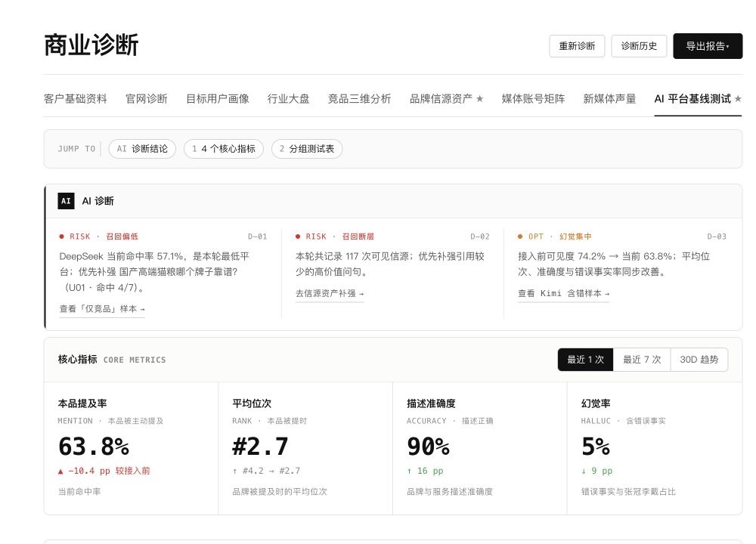Click red dot on 召回偏低 card
The height and width of the screenshot is (544, 756).
[62, 236]
